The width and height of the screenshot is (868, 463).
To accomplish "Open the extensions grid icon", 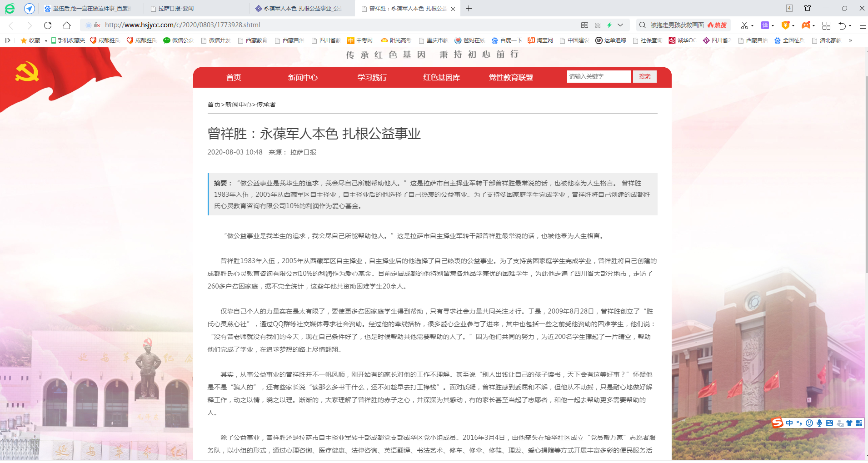I will tap(826, 25).
